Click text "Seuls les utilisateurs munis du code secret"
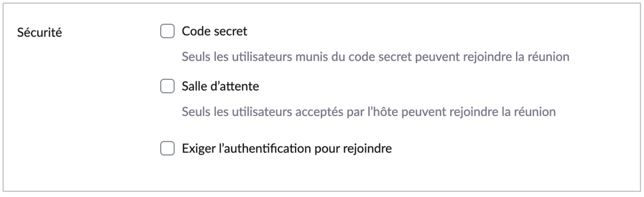 [x=297, y=57]
